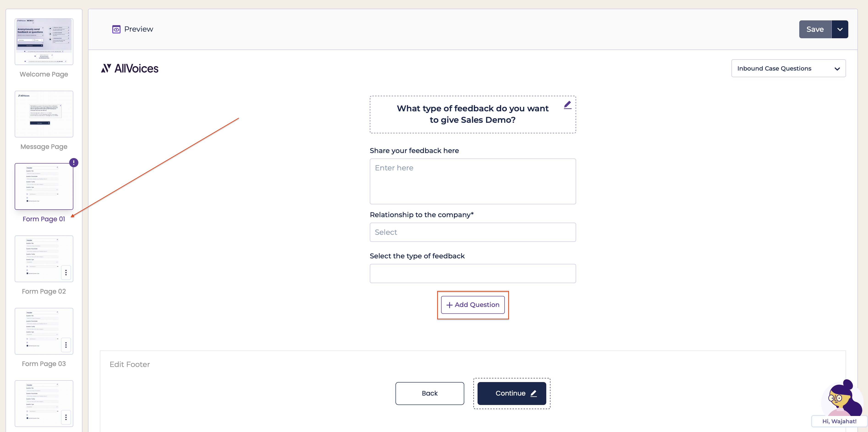Open Form Page 03 three-dot menu

[x=66, y=345]
